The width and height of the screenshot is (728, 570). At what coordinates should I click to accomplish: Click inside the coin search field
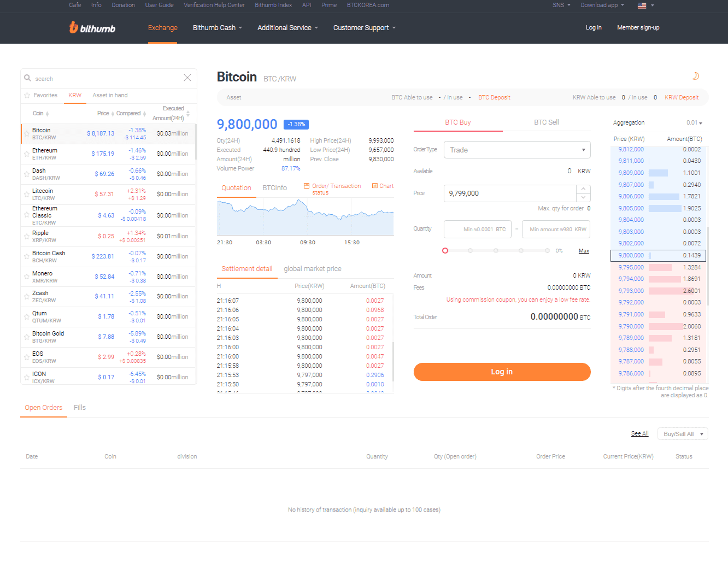[x=107, y=79]
